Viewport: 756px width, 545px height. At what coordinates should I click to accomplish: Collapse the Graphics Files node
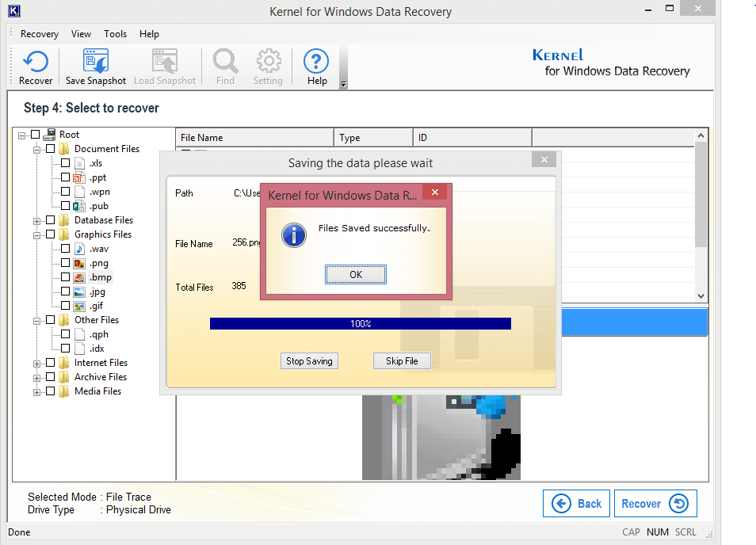(36, 235)
